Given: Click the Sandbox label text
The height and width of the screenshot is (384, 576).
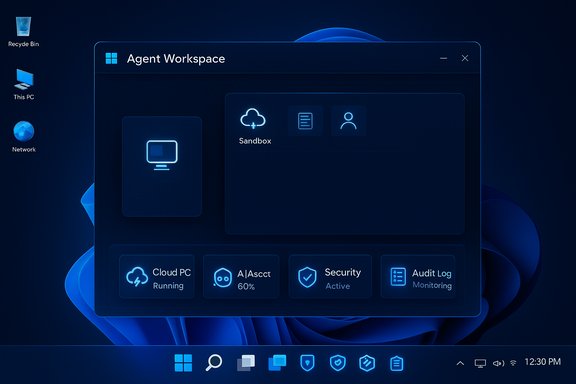Looking at the screenshot, I should point(255,141).
